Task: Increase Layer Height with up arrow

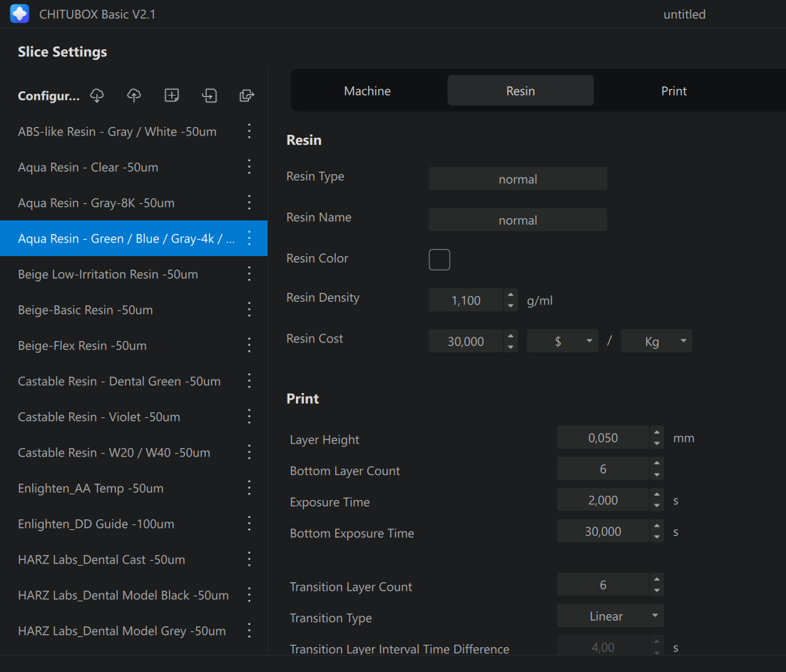Action: 657,432
